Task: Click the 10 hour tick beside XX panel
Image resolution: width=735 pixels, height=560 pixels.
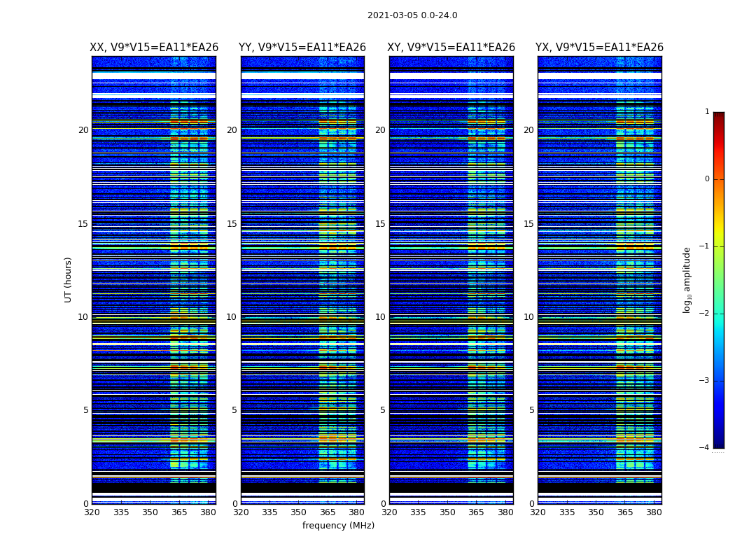Action: [x=83, y=317]
